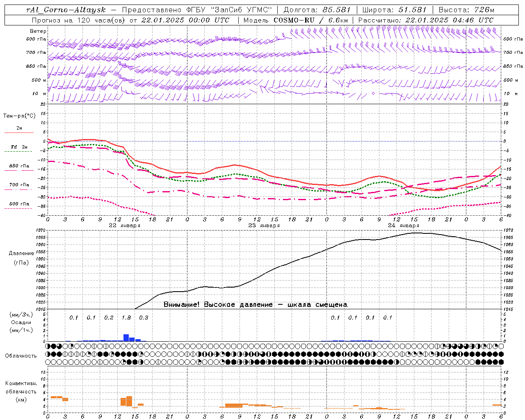Click the Давление panel label
525x420 pixels.
(x=21, y=253)
